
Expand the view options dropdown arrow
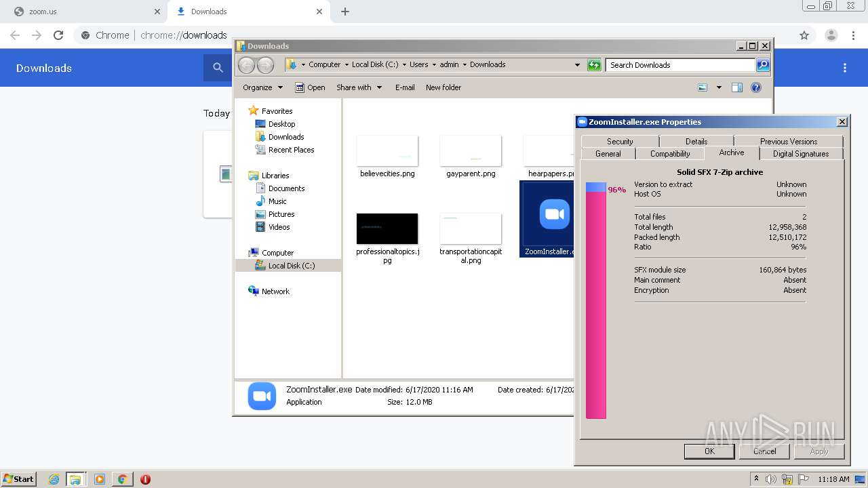[719, 87]
